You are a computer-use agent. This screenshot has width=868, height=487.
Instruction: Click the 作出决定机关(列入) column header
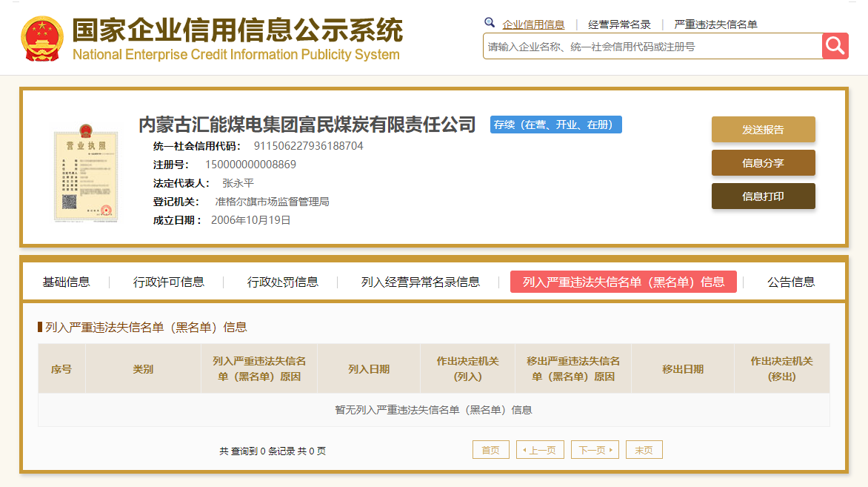tap(468, 369)
